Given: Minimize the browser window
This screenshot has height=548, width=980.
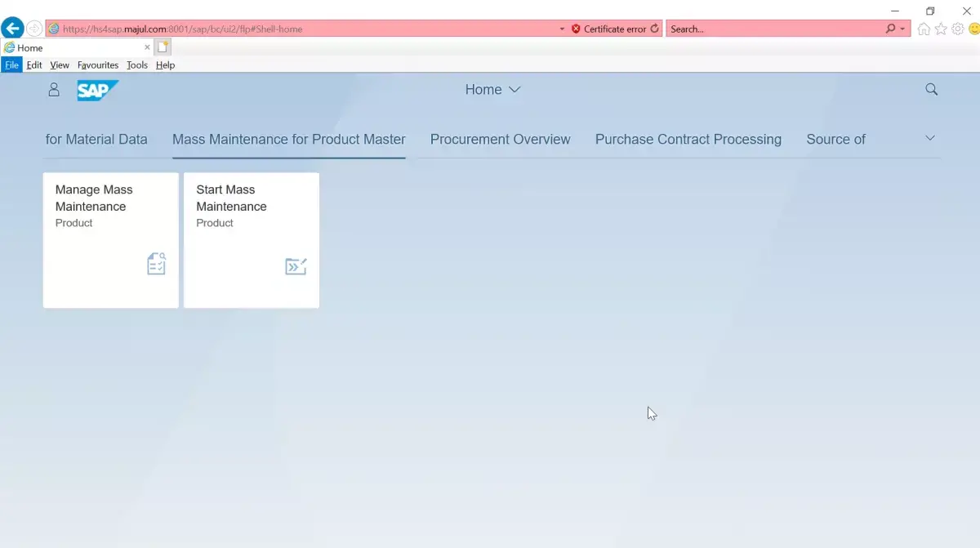Looking at the screenshot, I should [894, 11].
